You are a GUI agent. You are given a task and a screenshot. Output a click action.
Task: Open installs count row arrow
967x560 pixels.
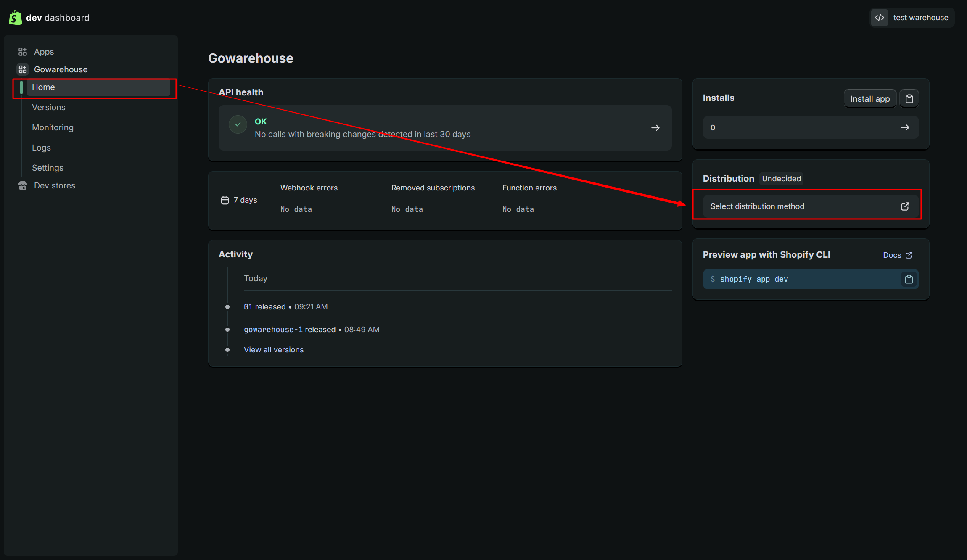coord(905,127)
